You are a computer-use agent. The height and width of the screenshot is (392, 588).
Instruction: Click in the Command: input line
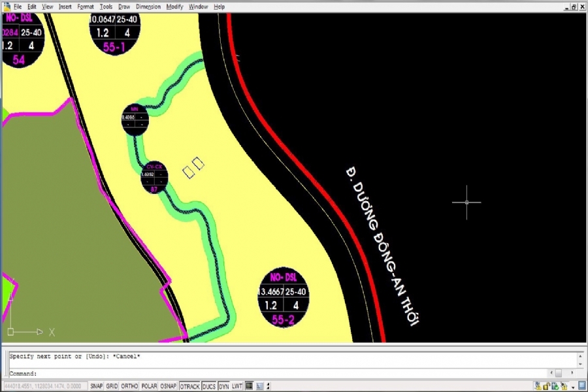tap(261, 373)
